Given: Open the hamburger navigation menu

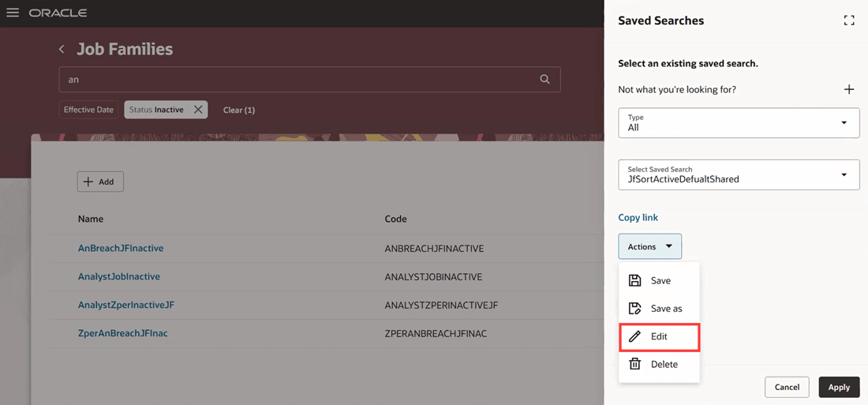Looking at the screenshot, I should click(x=13, y=12).
